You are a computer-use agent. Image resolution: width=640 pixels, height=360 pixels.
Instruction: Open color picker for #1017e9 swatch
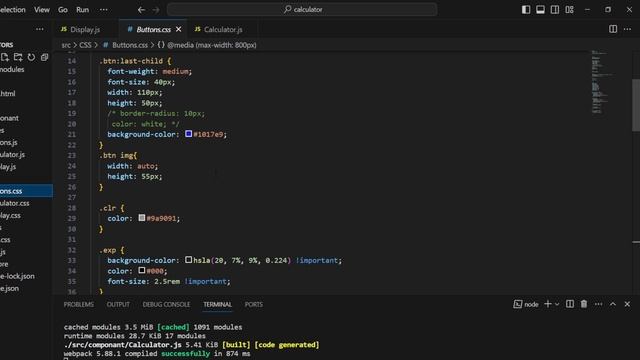click(188, 133)
